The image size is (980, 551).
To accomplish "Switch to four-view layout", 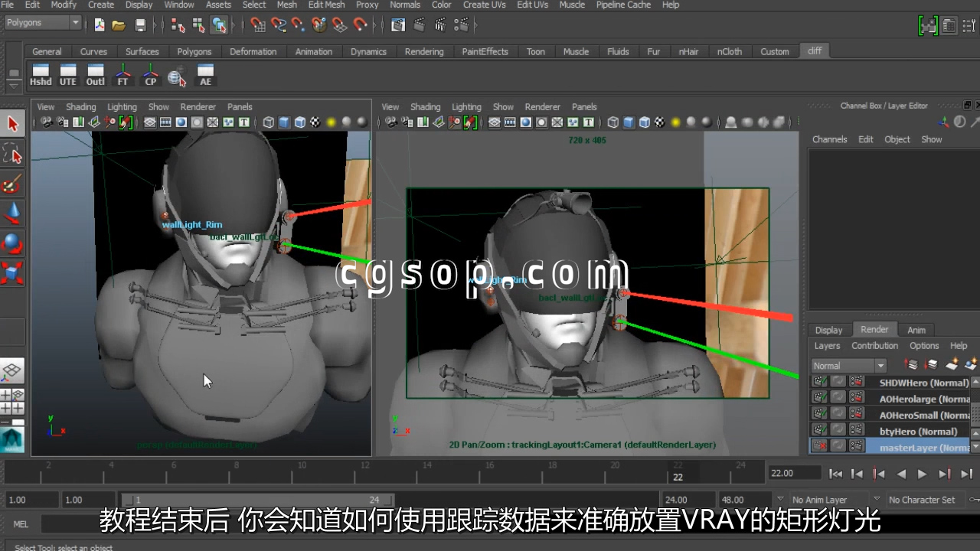I will (12, 402).
